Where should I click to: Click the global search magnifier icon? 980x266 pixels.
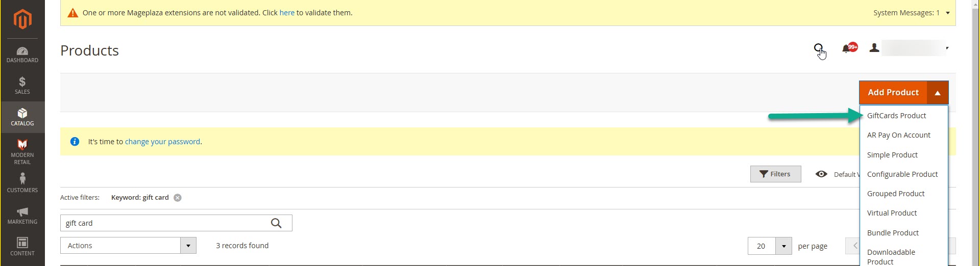818,48
